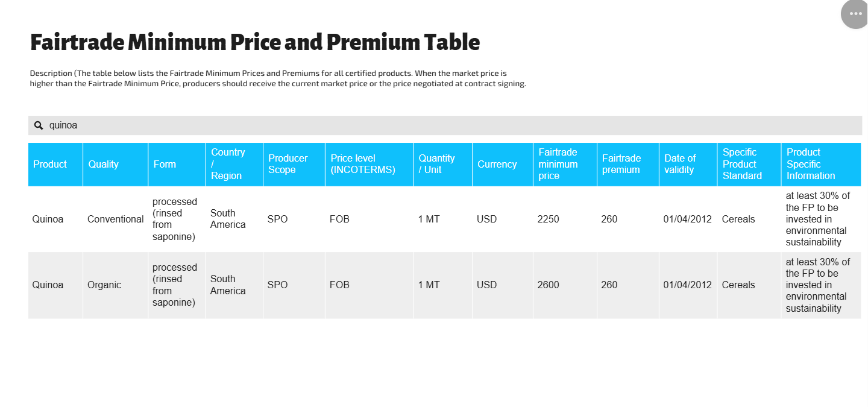The height and width of the screenshot is (407, 868).
Task: Select the Organic quality cell
Action: pyautogui.click(x=104, y=285)
